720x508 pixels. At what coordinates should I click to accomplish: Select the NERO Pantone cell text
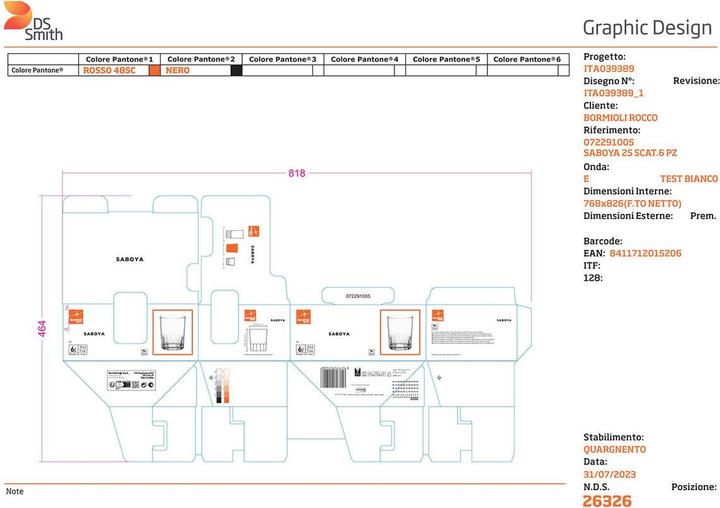(178, 70)
